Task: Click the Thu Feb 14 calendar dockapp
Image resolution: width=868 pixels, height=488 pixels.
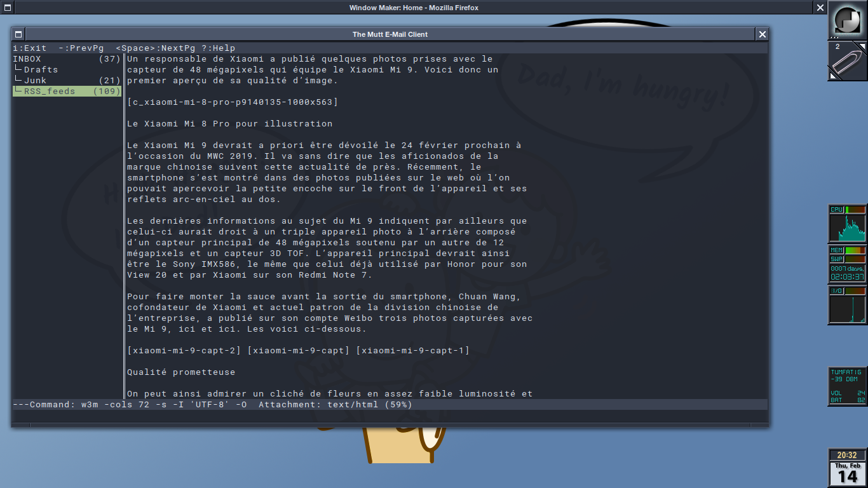Action: (848, 473)
